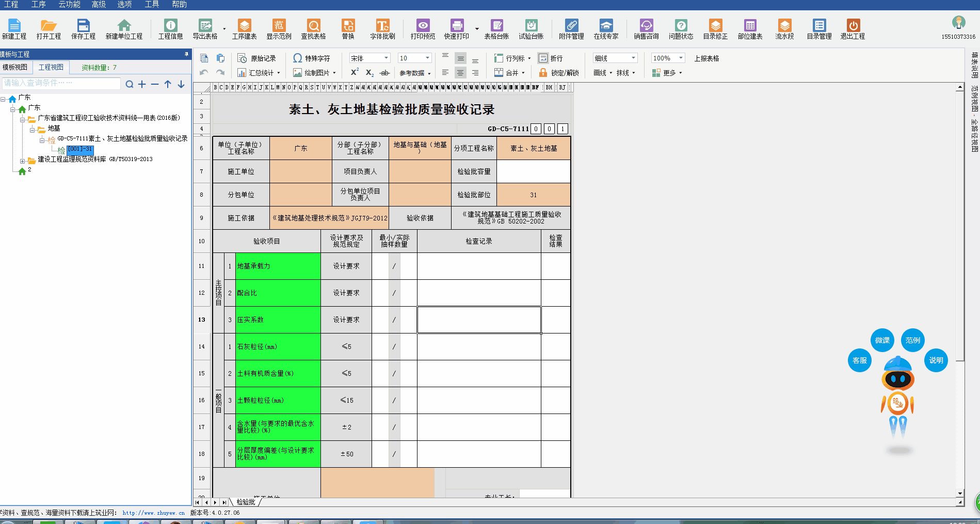Open the 宋体 font name dropdown
This screenshot has height=524, width=980.
coord(385,58)
